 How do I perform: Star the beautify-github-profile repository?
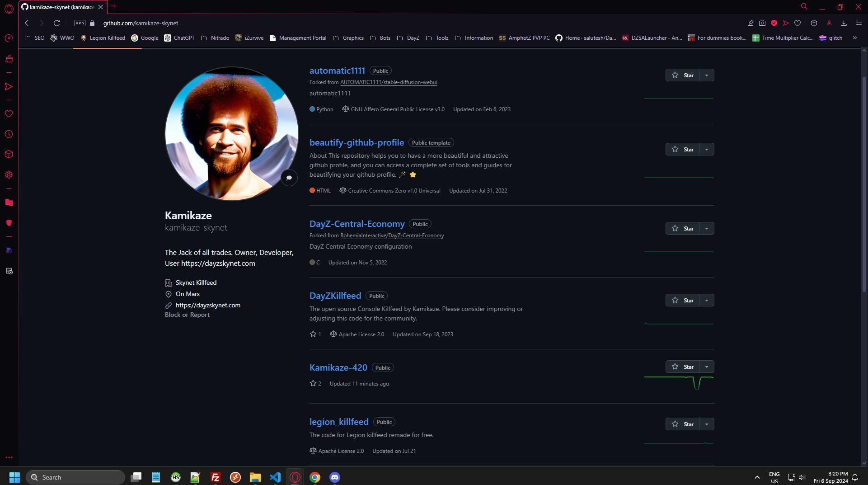click(683, 149)
